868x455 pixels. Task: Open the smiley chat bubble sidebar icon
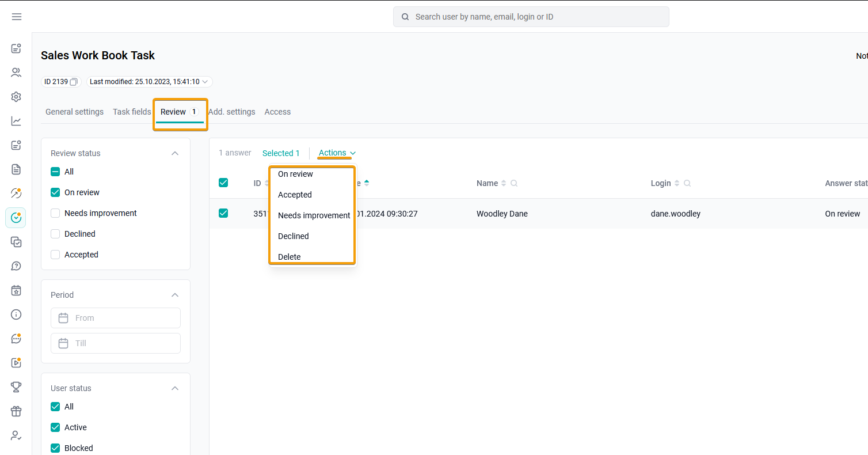16,339
